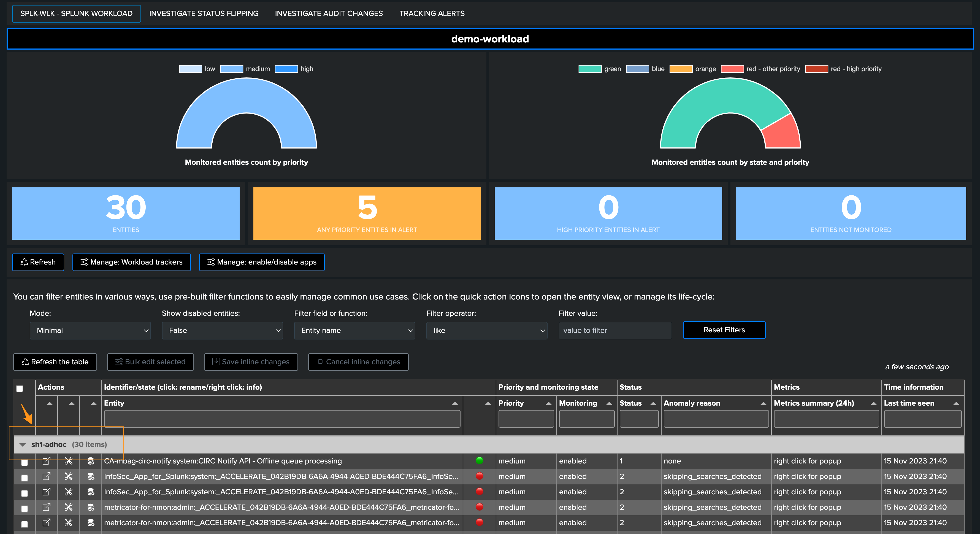Open the Mode dropdown set to Minimal
980x534 pixels.
click(90, 330)
